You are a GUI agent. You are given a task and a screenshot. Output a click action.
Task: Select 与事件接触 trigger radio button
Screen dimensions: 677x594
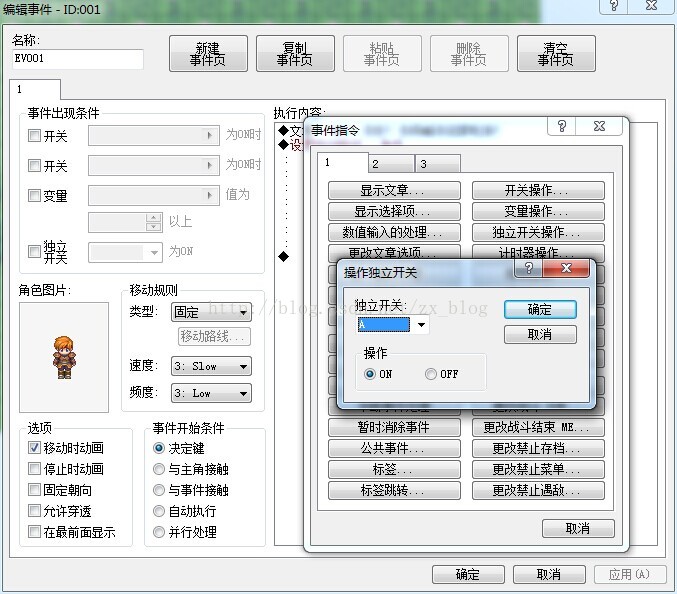(159, 490)
